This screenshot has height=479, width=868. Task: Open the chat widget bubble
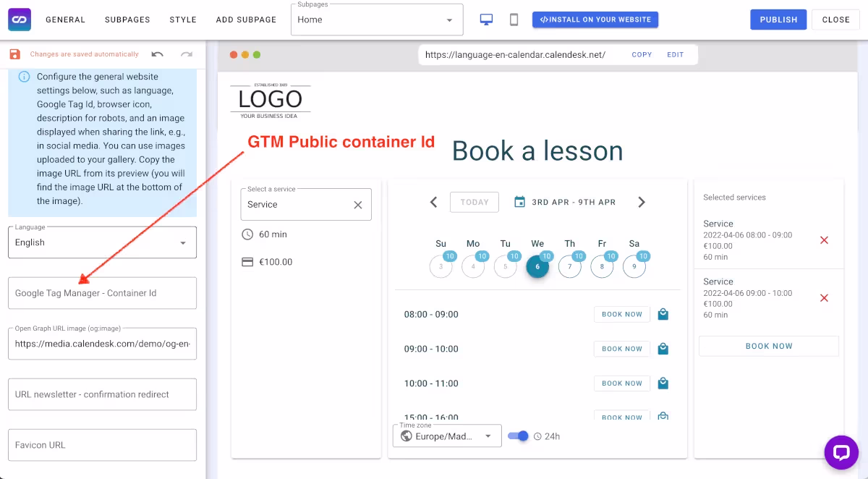click(841, 452)
